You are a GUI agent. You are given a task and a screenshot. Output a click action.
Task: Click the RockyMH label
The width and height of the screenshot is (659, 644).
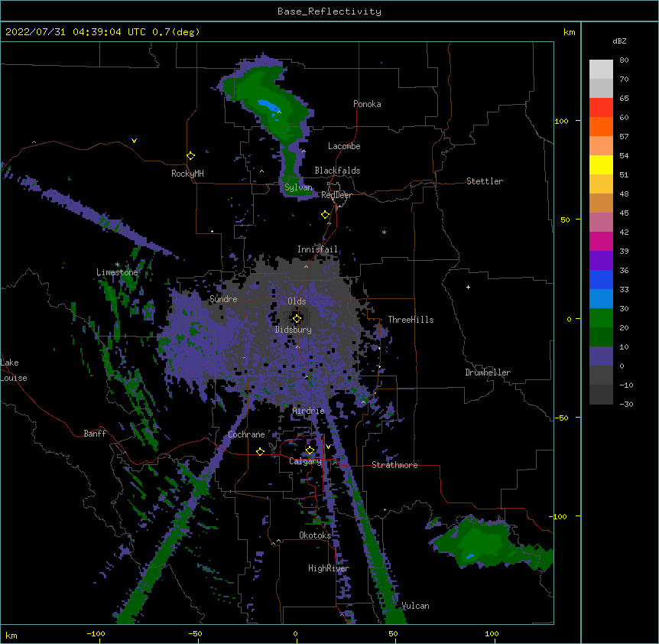(x=187, y=174)
